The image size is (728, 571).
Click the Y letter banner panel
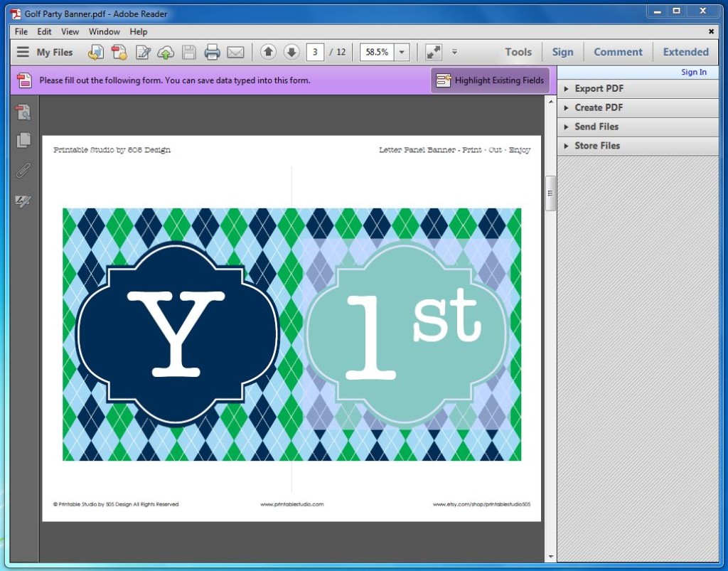177,334
